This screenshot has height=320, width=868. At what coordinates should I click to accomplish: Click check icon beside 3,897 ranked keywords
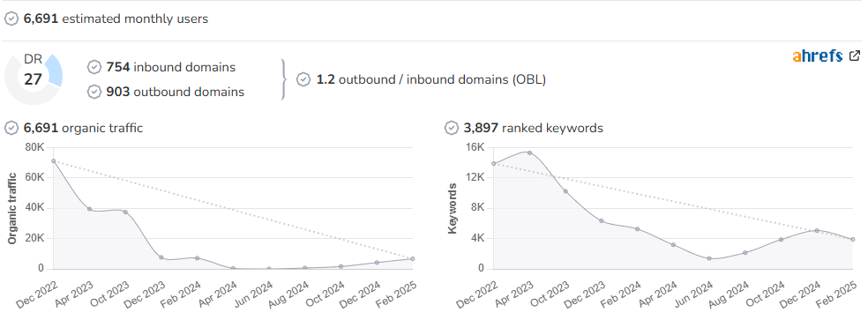451,129
